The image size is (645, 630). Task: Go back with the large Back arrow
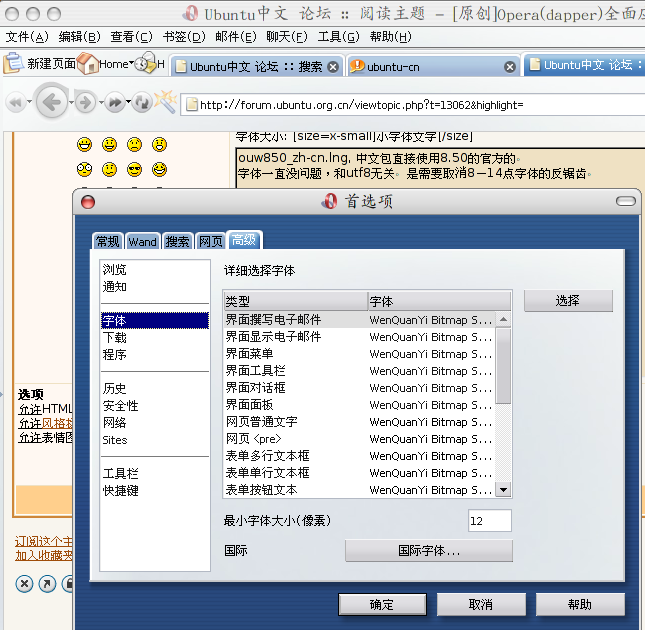[51, 102]
